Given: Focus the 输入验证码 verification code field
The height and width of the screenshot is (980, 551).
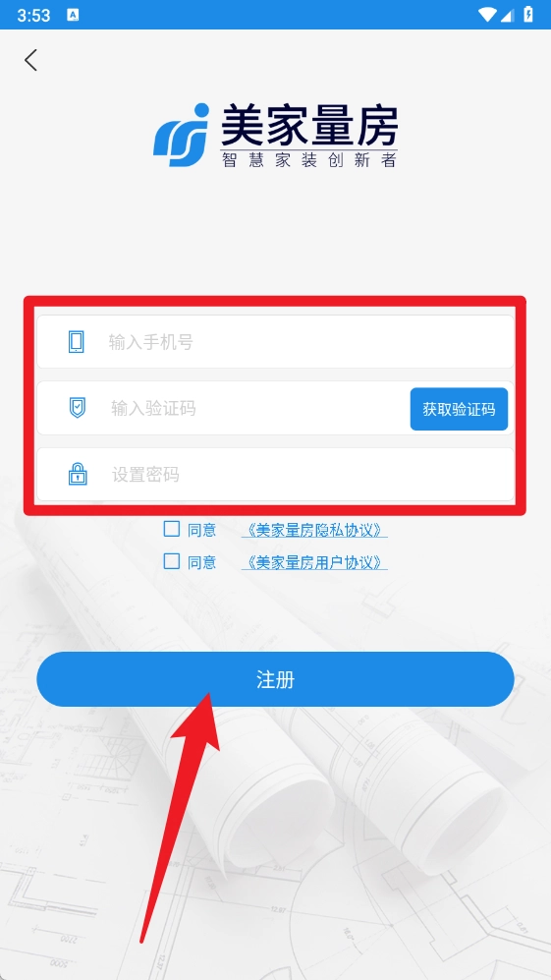Looking at the screenshot, I should (223, 408).
